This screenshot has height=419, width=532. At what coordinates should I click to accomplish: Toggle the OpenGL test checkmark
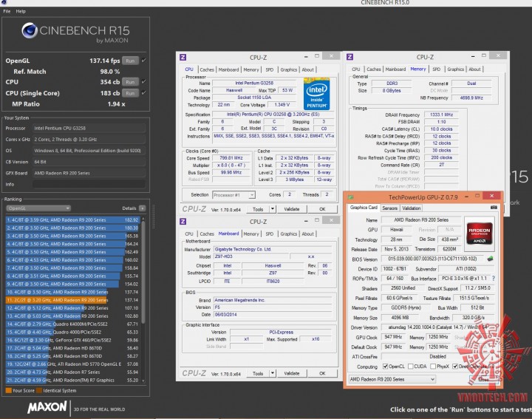(144, 61)
